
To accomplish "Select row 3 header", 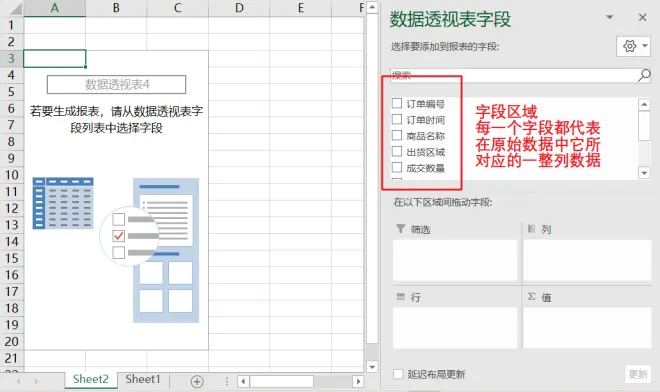I will tap(11, 59).
